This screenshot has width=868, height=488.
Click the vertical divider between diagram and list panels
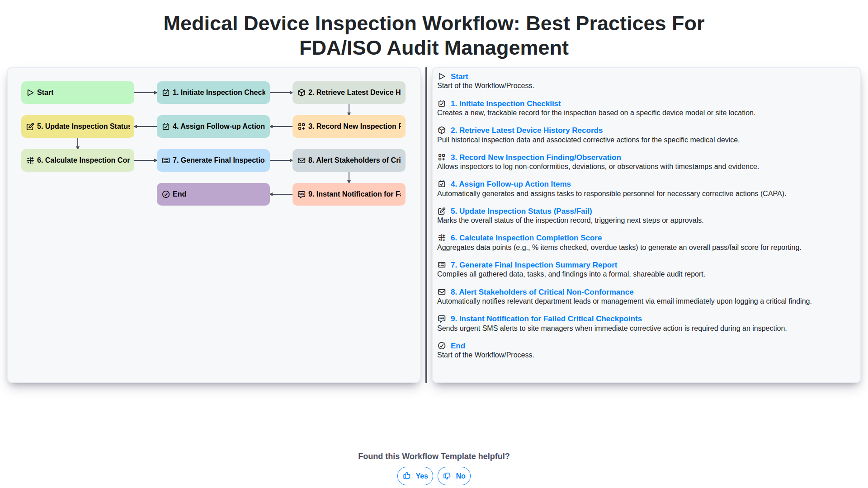click(426, 225)
